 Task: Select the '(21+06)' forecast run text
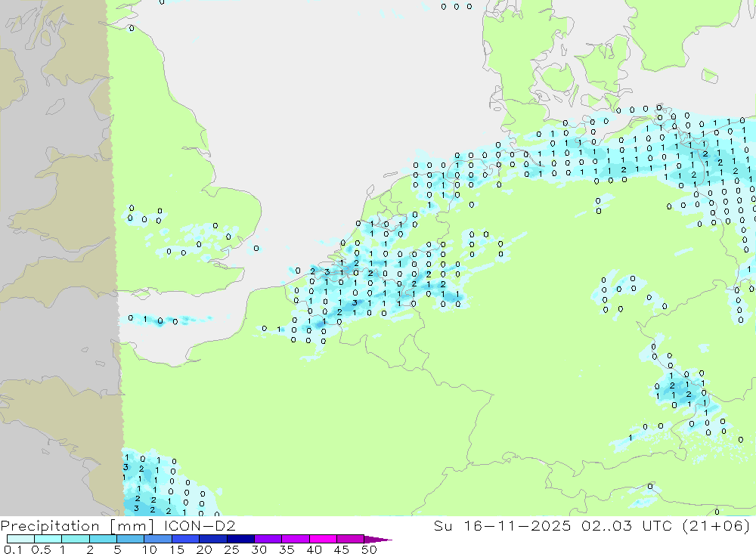point(717,526)
